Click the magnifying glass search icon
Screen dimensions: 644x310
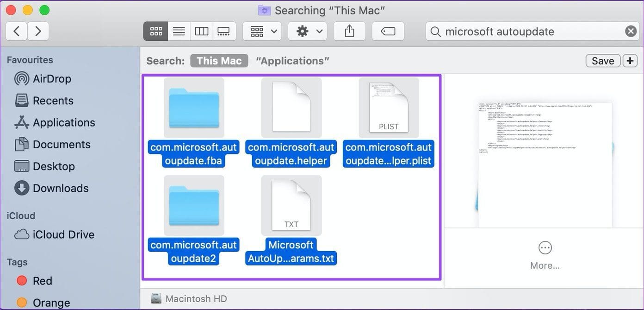(435, 32)
